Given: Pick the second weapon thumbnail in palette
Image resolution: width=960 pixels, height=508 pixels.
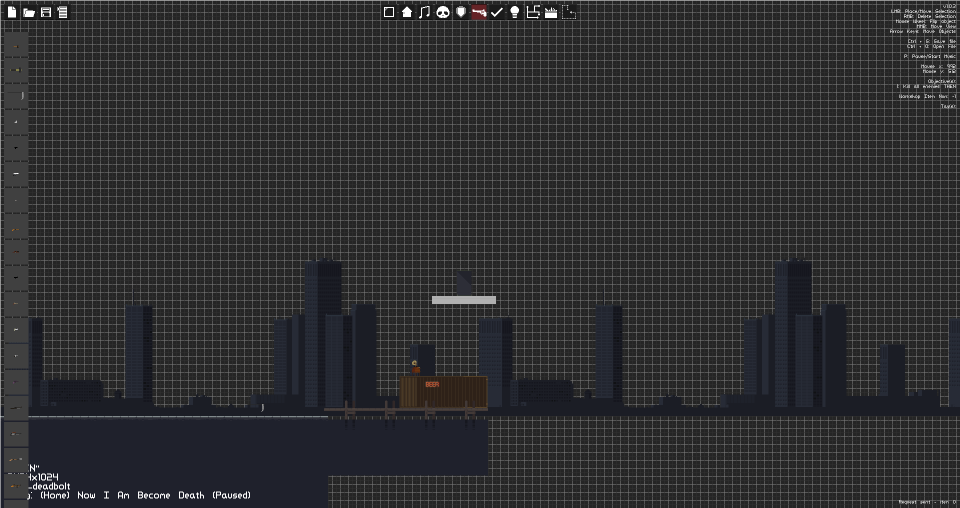Looking at the screenshot, I should pyautogui.click(x=17, y=70).
